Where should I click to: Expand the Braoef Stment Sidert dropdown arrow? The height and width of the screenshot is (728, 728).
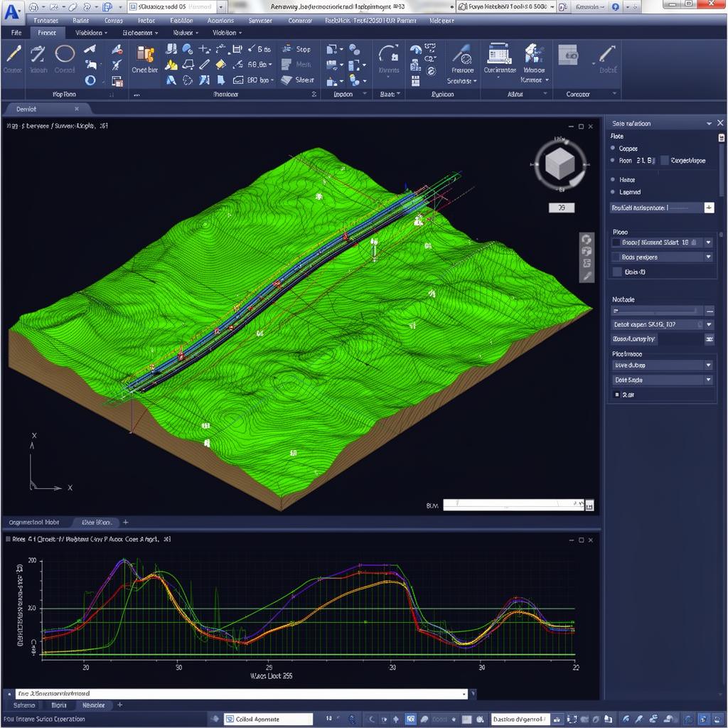[x=709, y=242]
